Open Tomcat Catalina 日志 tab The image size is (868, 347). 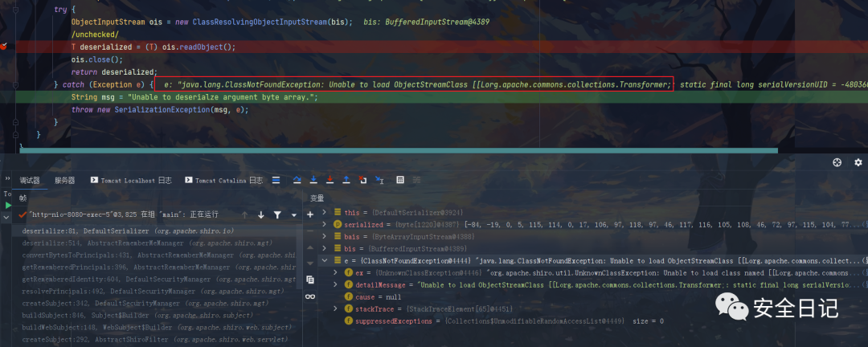[224, 181]
